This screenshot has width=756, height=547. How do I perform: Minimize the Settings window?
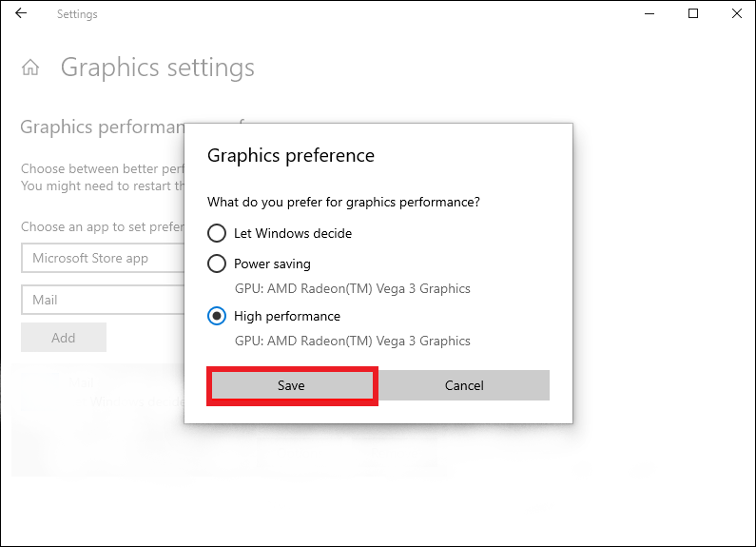tap(649, 14)
